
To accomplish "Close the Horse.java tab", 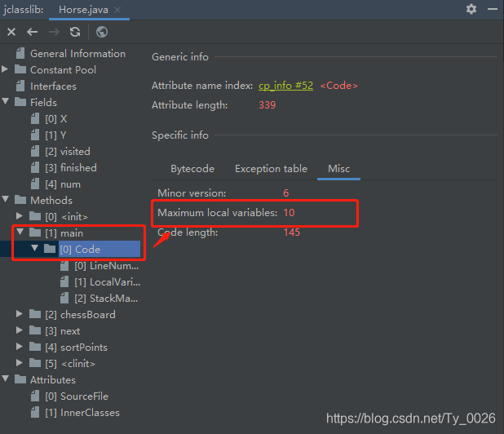I will 117,10.
